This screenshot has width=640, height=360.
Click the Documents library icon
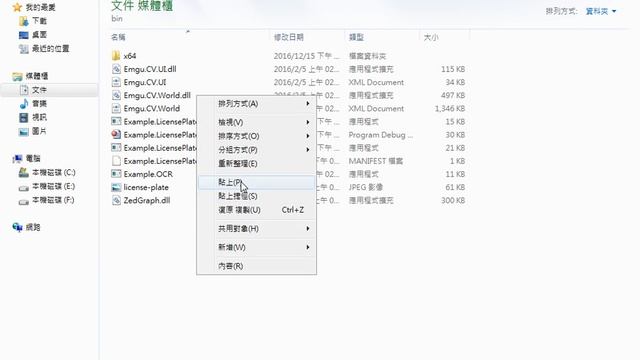(x=24, y=90)
